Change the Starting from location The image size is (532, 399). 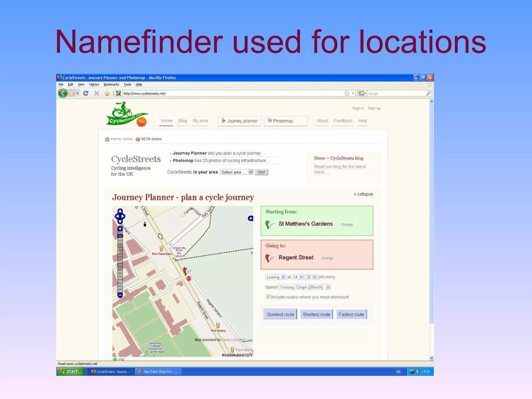coord(347,224)
